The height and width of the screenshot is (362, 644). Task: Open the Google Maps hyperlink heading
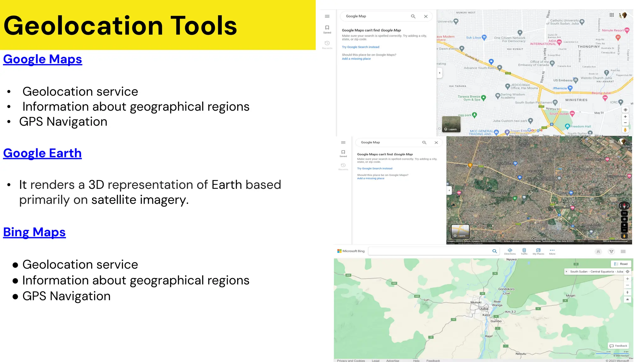[42, 59]
